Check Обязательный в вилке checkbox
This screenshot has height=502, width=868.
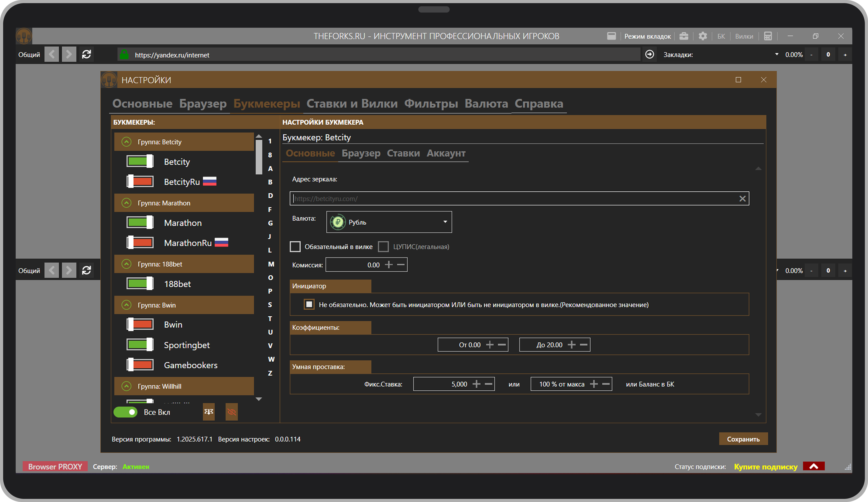coord(295,247)
